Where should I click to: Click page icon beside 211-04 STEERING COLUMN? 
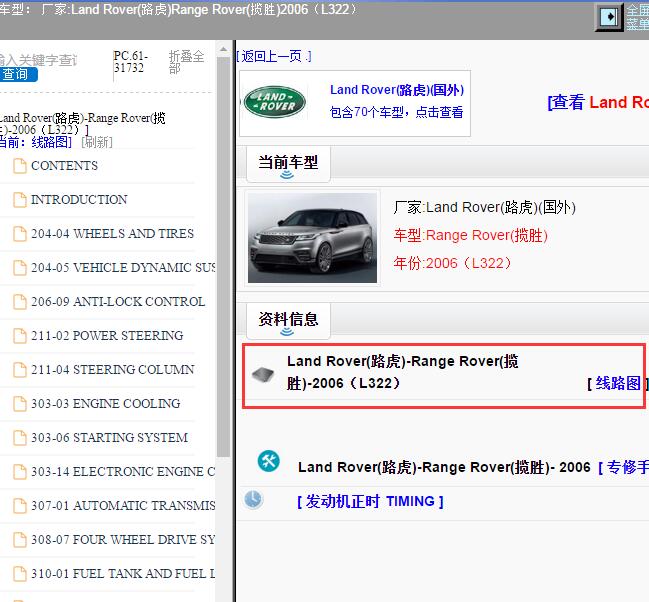coord(19,369)
